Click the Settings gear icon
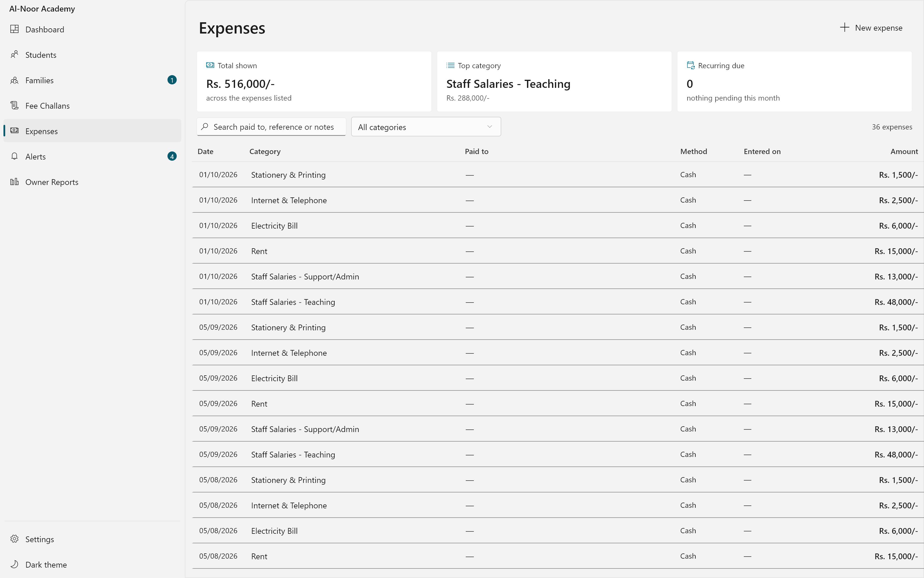This screenshot has width=924, height=578. (x=14, y=539)
